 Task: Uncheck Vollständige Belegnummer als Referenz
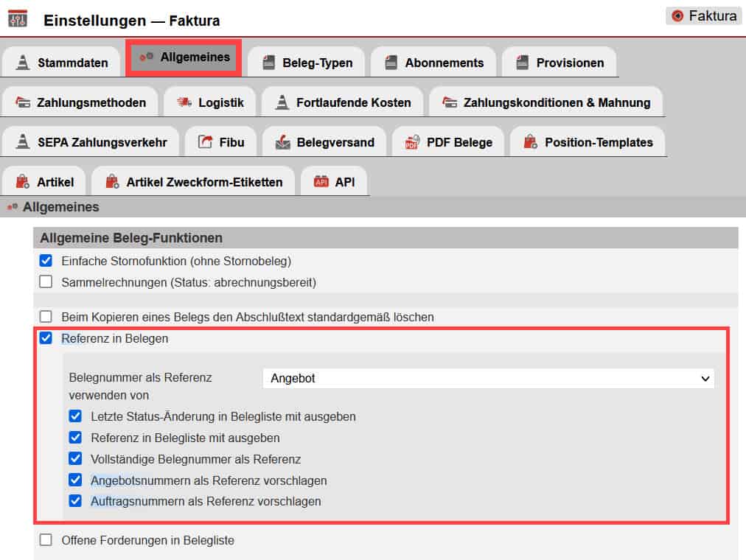pyautogui.click(x=75, y=458)
